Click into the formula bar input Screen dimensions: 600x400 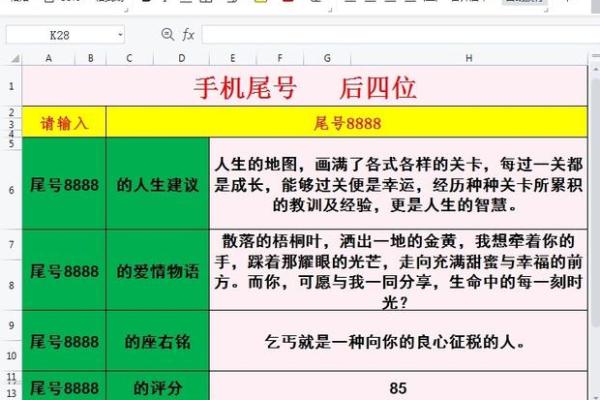click(401, 35)
